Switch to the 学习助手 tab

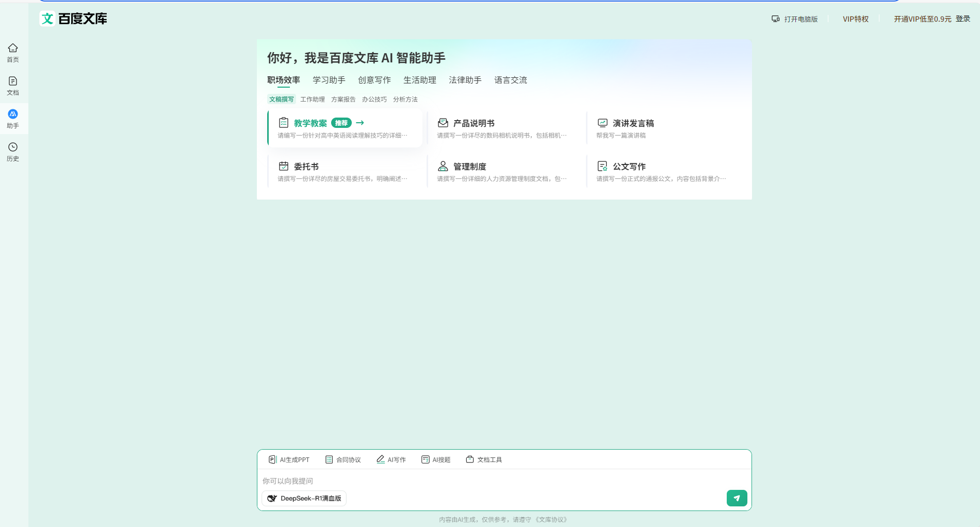tap(329, 80)
